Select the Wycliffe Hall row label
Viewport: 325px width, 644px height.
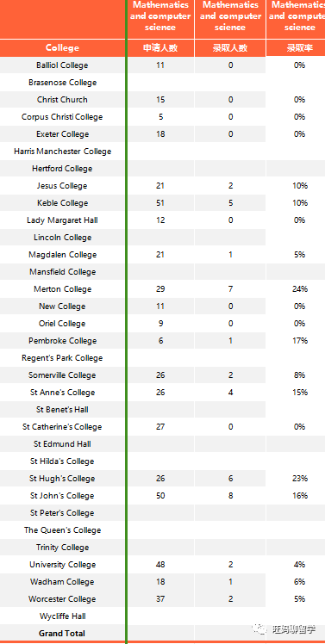(x=62, y=616)
